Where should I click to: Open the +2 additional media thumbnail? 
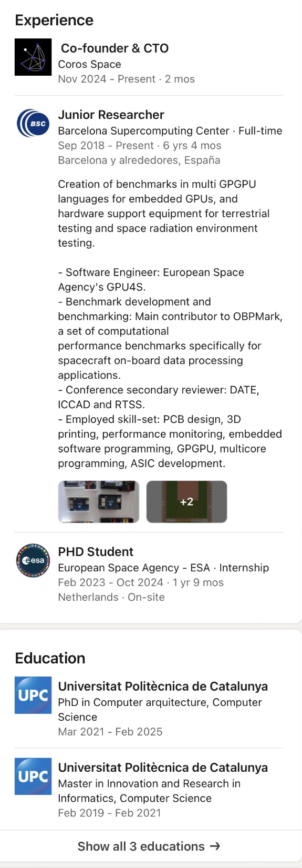(186, 502)
